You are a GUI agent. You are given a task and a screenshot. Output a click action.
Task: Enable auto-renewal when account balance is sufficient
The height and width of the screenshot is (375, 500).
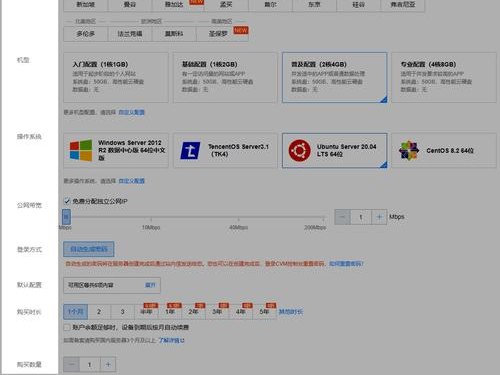coord(67,327)
